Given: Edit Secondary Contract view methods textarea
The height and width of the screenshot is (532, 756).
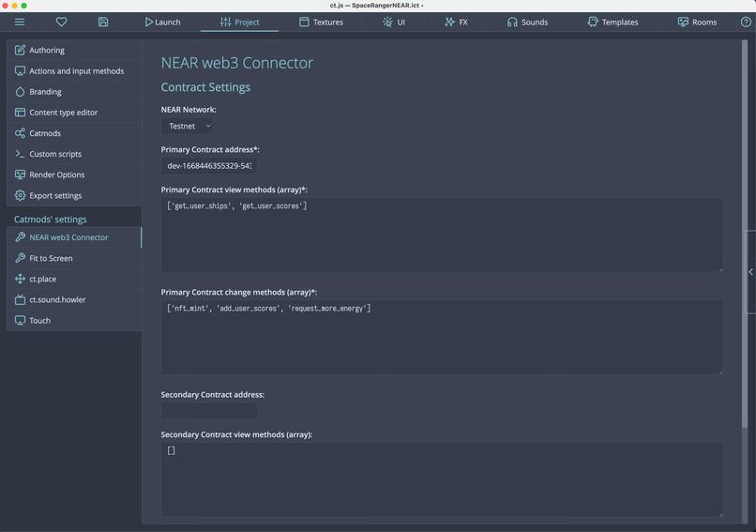Looking at the screenshot, I should (x=442, y=479).
